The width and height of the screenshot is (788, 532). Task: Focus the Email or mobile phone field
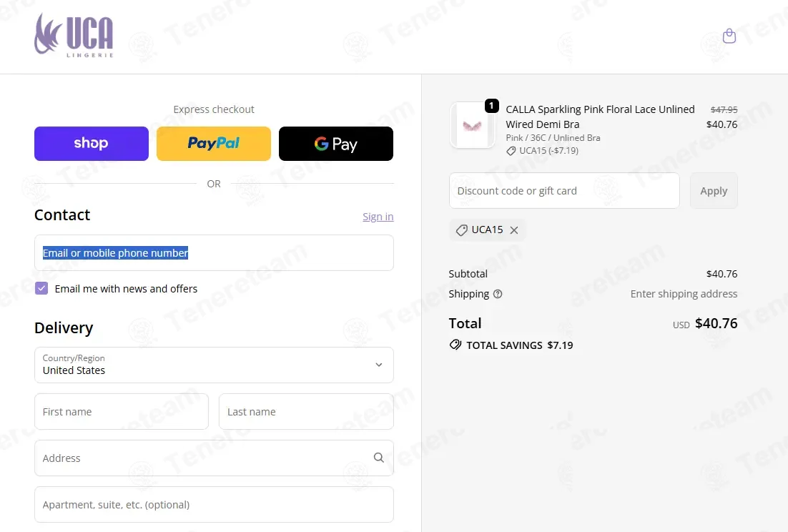pyautogui.click(x=214, y=252)
